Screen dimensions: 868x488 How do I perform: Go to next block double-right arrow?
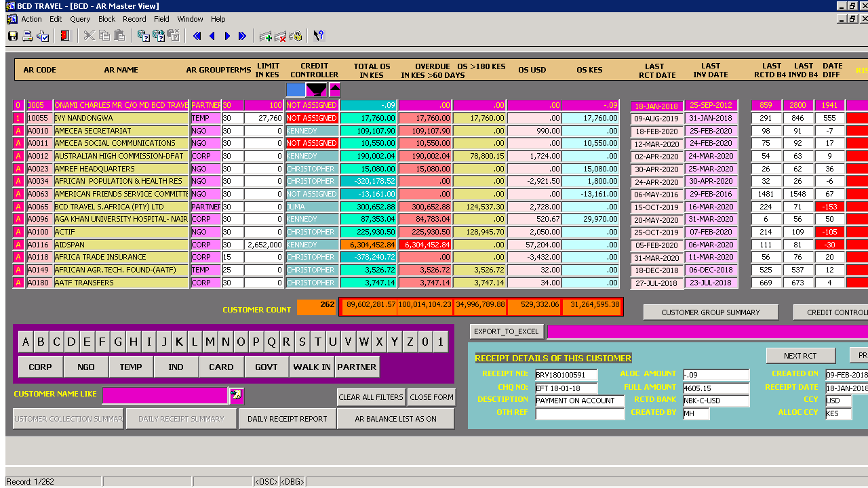pos(242,36)
